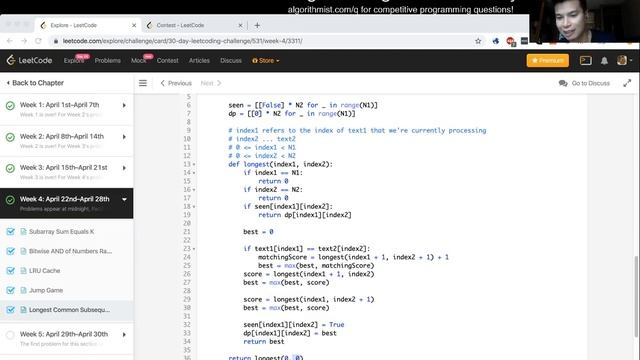Click the red browser extension icon
The width and height of the screenshot is (640, 360).
pos(510,41)
